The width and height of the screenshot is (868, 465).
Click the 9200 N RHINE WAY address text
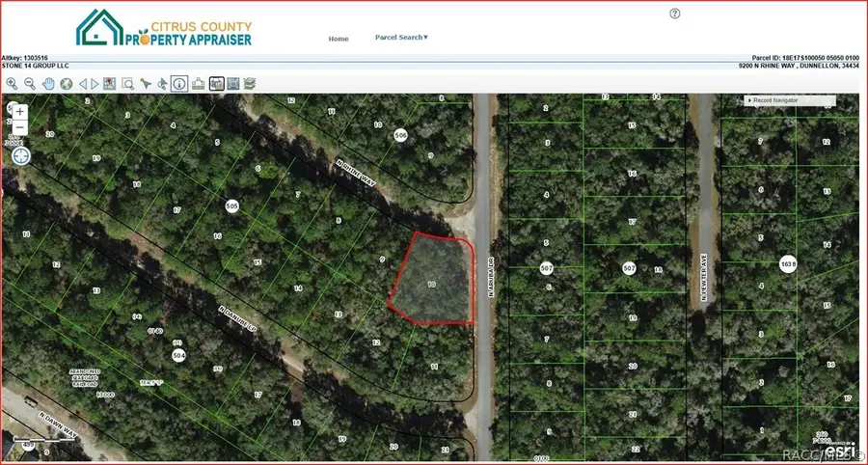pos(799,66)
